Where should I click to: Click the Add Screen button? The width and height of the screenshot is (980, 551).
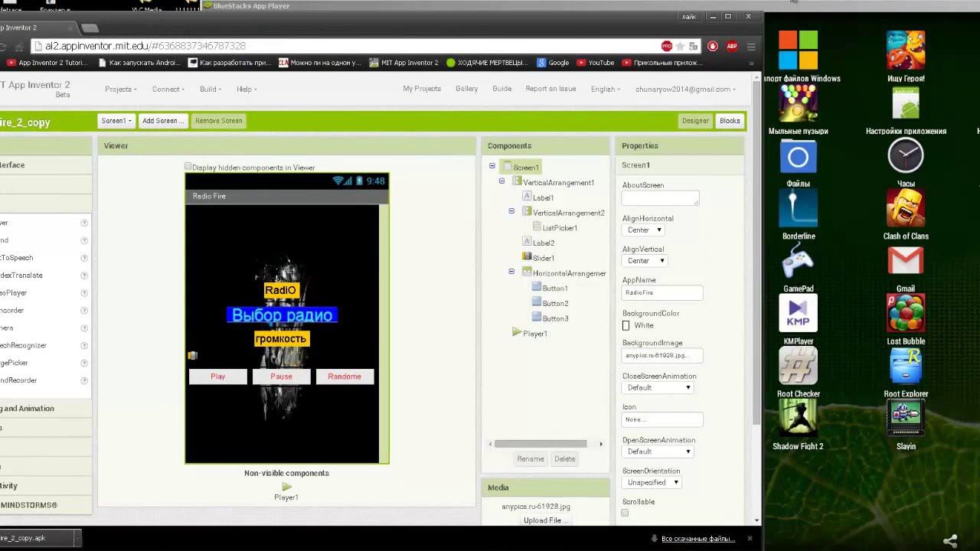(x=163, y=121)
